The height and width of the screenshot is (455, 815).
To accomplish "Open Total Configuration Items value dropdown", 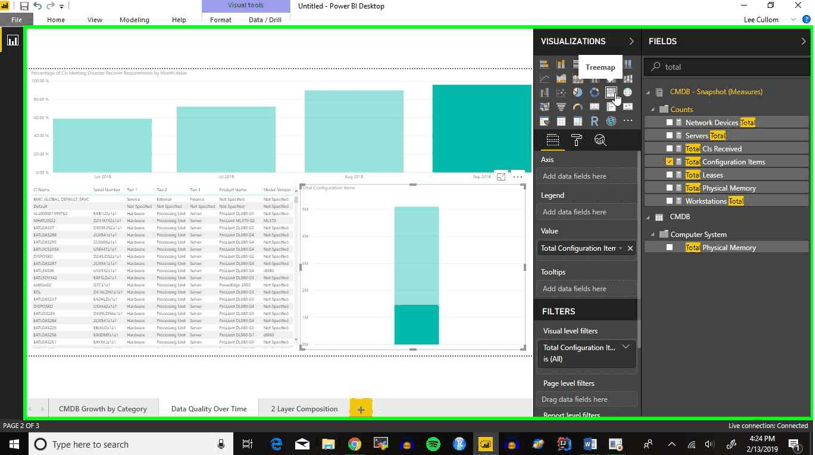I will coord(620,249).
